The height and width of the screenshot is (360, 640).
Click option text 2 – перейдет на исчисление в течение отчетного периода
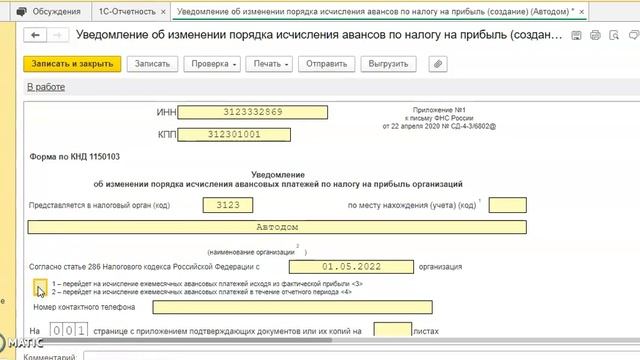202,292
